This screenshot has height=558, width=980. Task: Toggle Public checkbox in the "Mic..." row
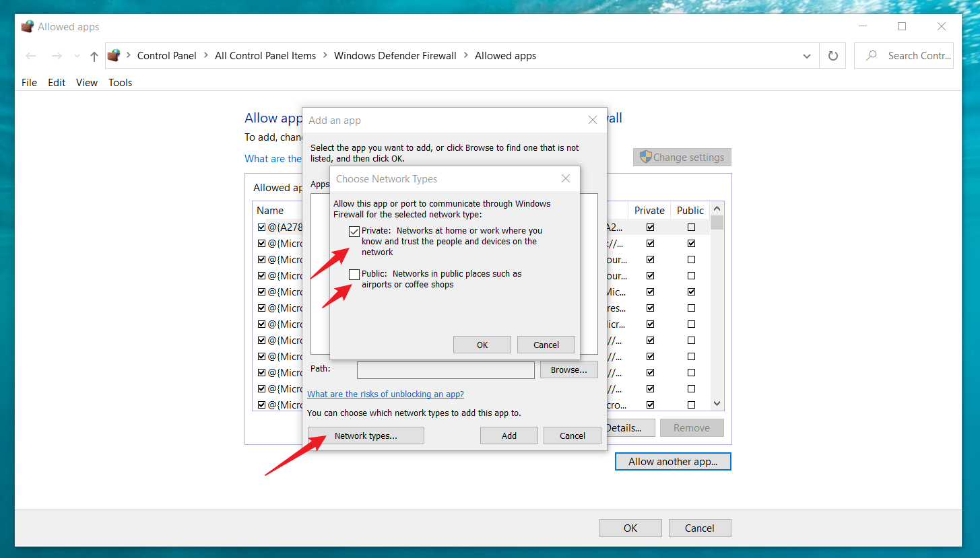click(x=691, y=292)
